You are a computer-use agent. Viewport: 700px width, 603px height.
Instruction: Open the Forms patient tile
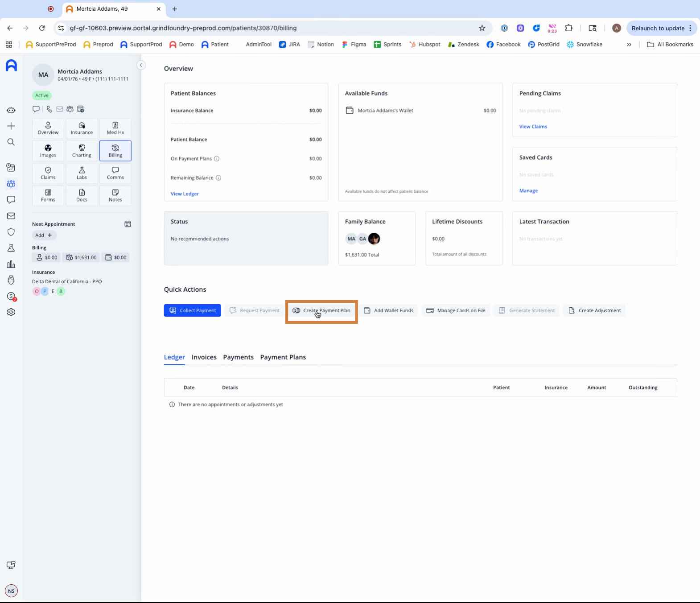[x=48, y=195]
